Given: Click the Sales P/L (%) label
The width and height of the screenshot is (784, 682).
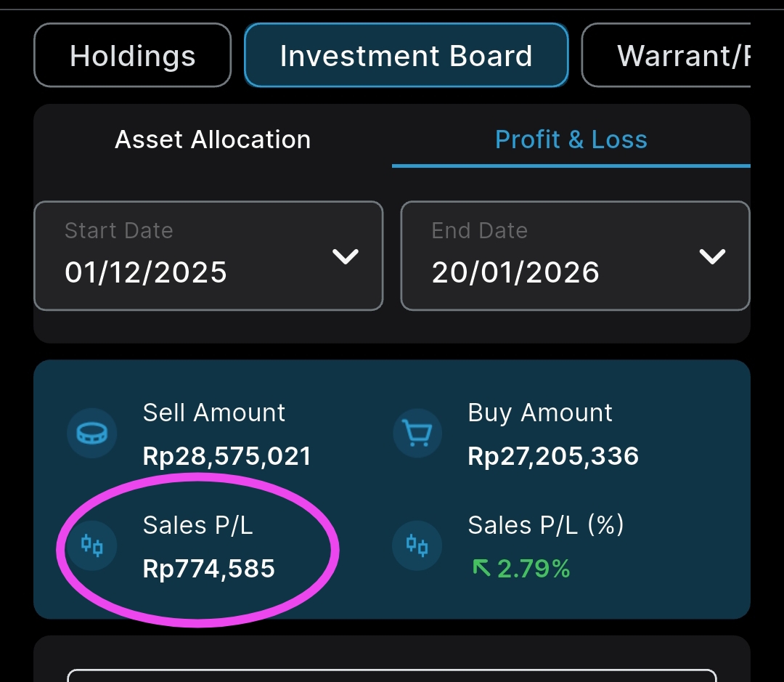Looking at the screenshot, I should (546, 524).
